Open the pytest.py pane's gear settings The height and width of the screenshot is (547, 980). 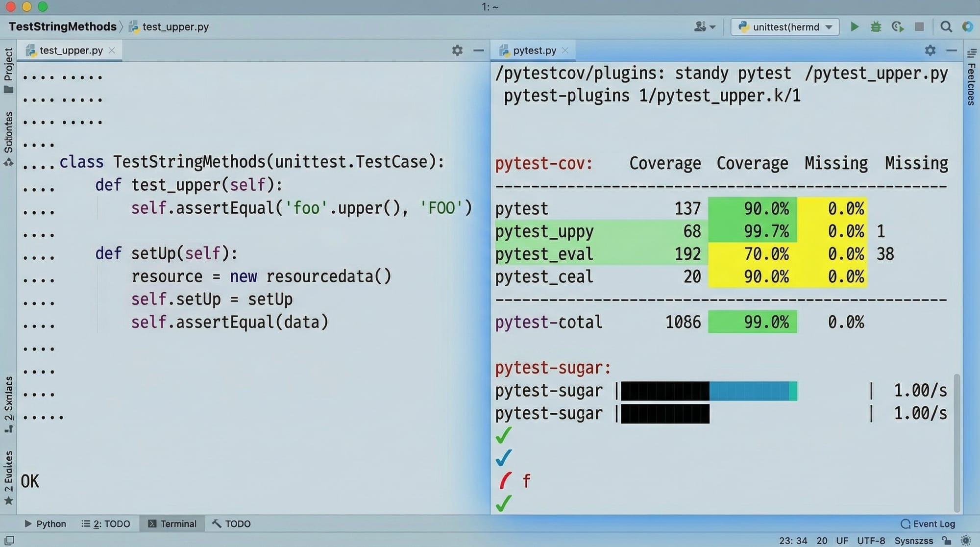tap(930, 50)
